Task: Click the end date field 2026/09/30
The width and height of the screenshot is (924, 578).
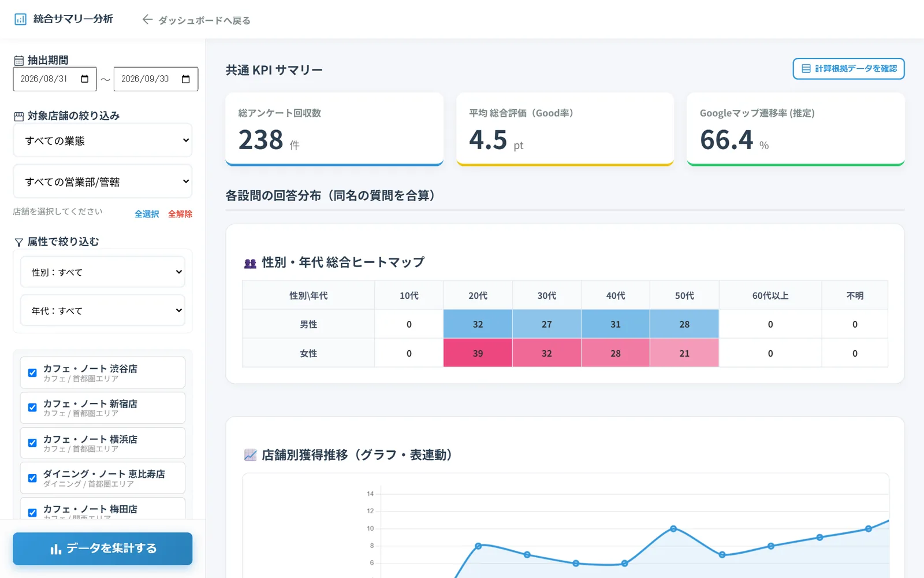Action: (x=156, y=79)
